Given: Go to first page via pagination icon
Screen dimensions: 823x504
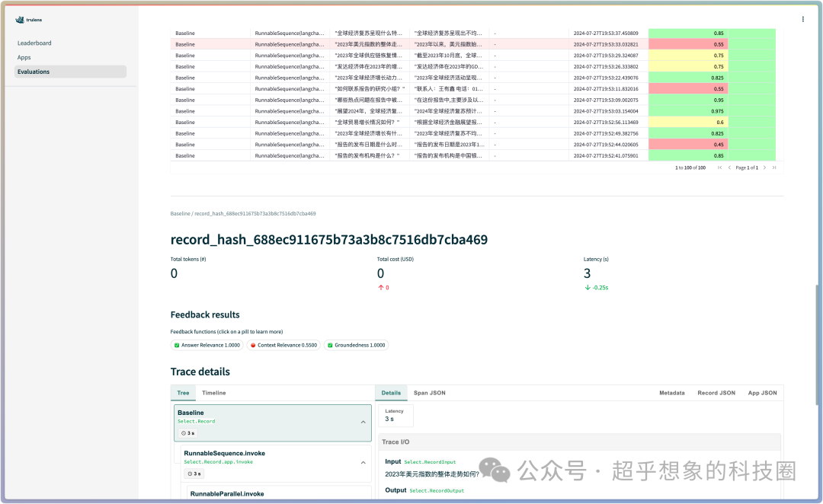Looking at the screenshot, I should 719,167.
